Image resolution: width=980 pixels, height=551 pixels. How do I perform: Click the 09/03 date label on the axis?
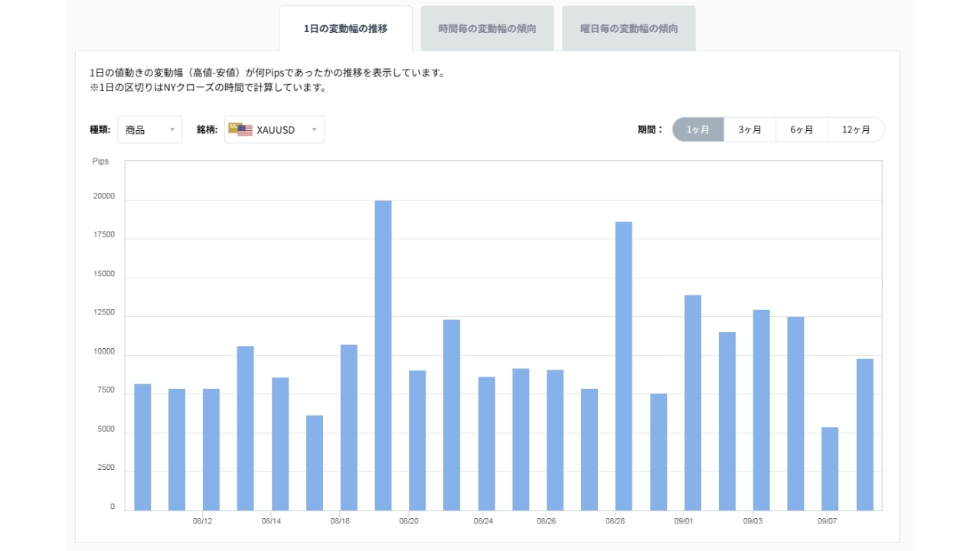point(752,521)
